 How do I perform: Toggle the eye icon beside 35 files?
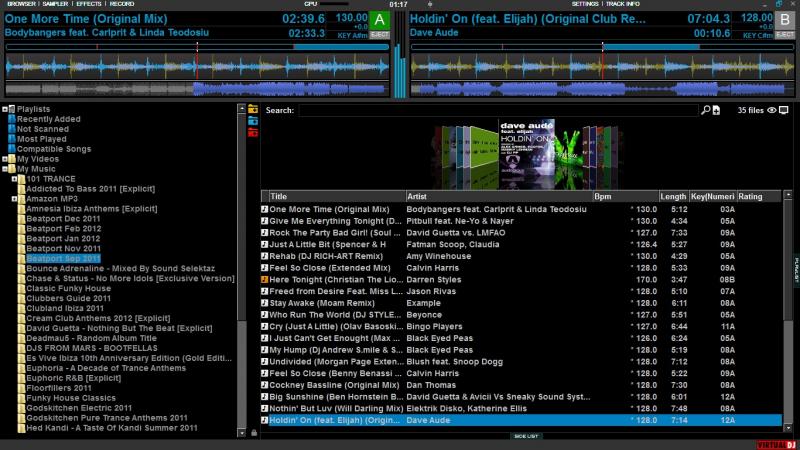771,110
